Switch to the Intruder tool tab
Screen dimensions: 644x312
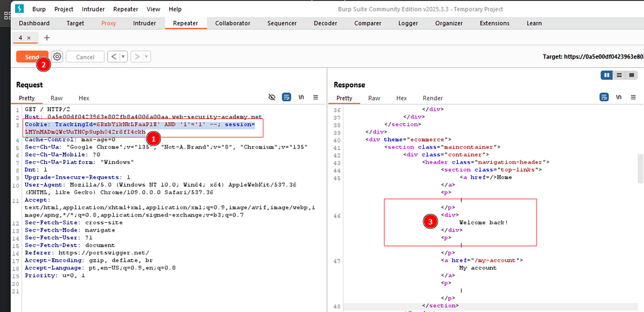[144, 23]
